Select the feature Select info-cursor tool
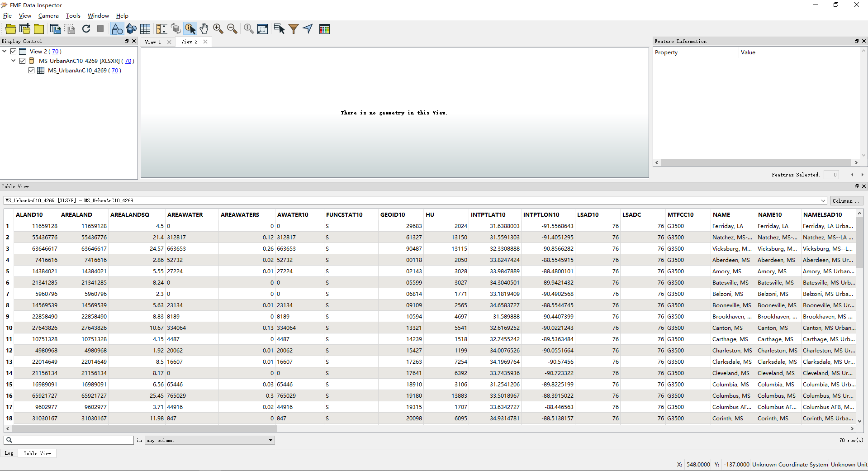 (x=190, y=29)
